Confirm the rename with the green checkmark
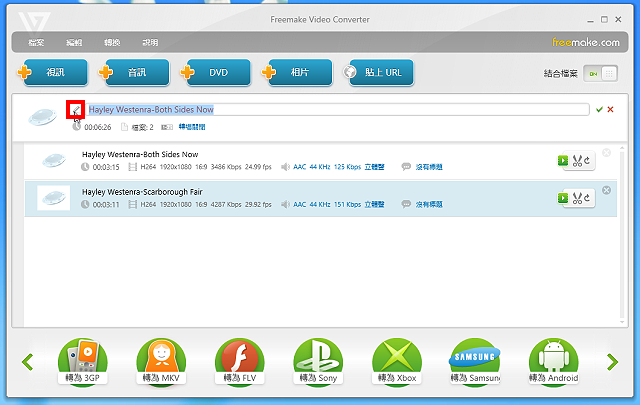Image resolution: width=640 pixels, height=405 pixels. tap(599, 109)
